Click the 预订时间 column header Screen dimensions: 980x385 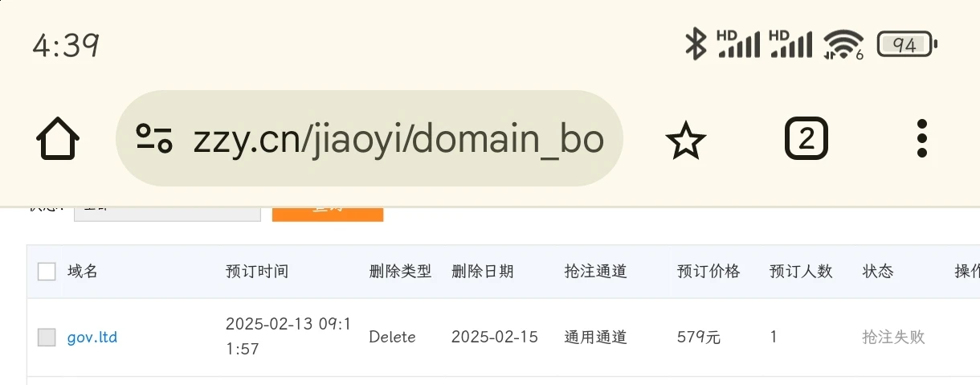(257, 272)
